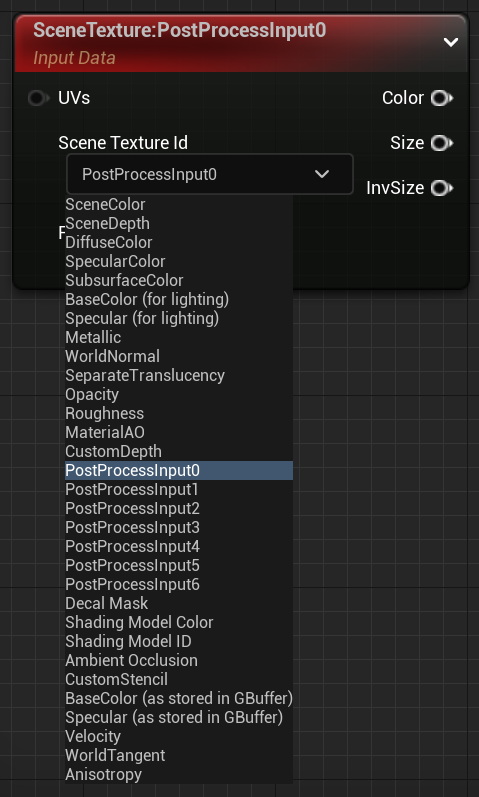Click the InvSize output pin

point(441,188)
